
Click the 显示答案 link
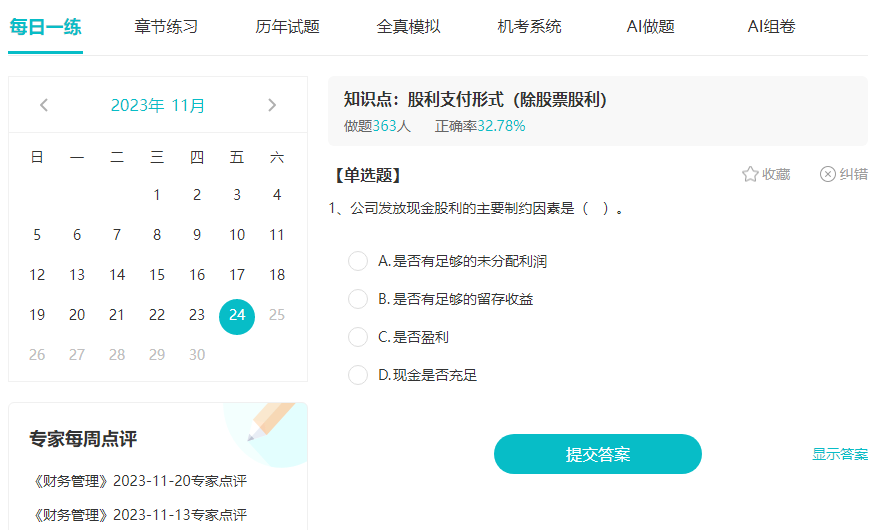tap(840, 454)
